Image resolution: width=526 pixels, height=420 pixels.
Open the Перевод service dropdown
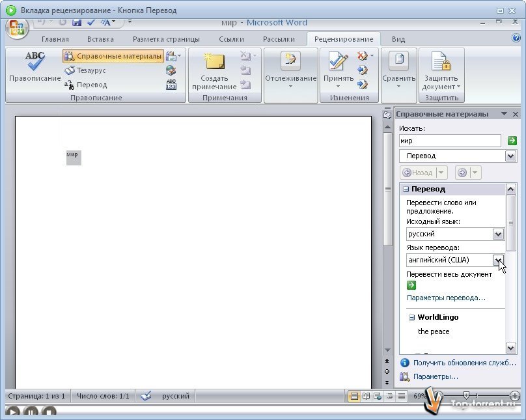tap(510, 156)
